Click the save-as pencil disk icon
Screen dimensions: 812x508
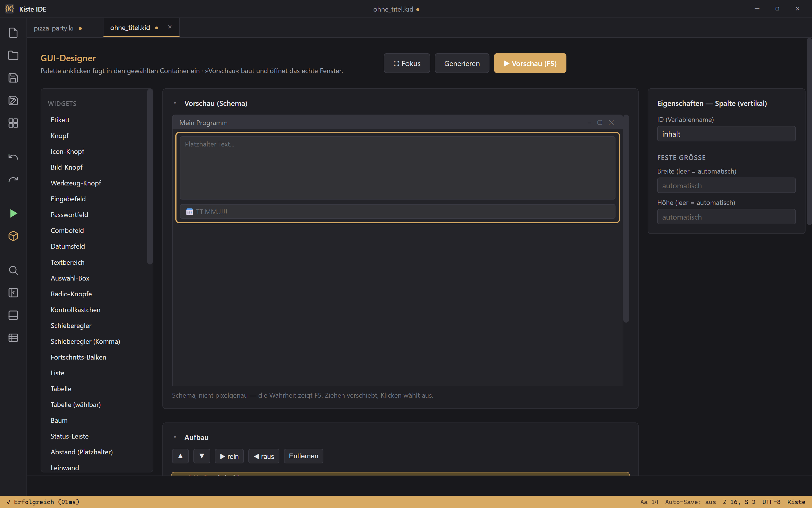tap(13, 100)
